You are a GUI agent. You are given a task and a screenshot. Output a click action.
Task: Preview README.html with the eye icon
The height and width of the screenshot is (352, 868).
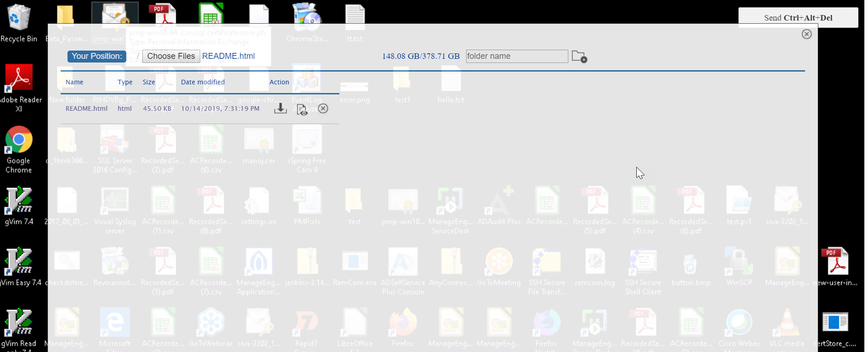(302, 109)
